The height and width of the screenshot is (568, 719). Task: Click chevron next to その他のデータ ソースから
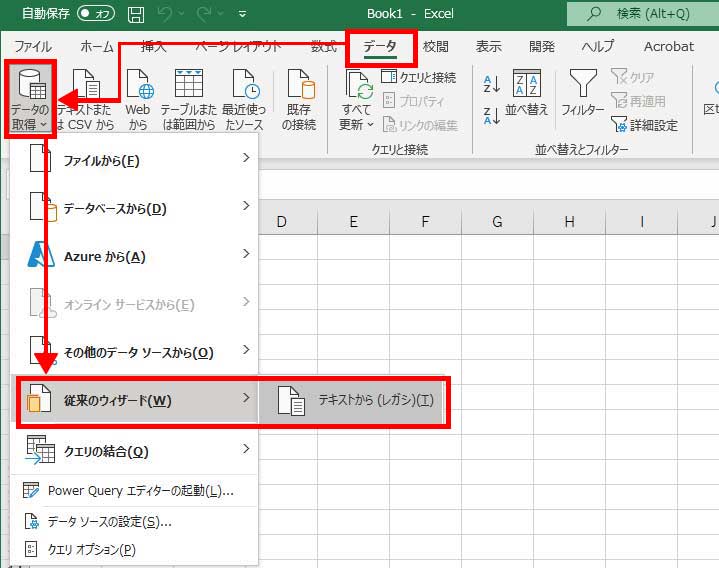click(x=246, y=349)
